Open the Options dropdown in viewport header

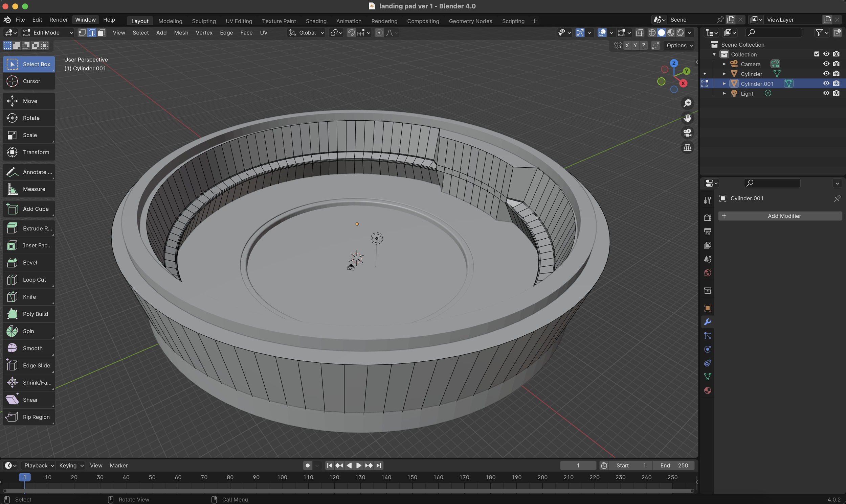pyautogui.click(x=678, y=45)
